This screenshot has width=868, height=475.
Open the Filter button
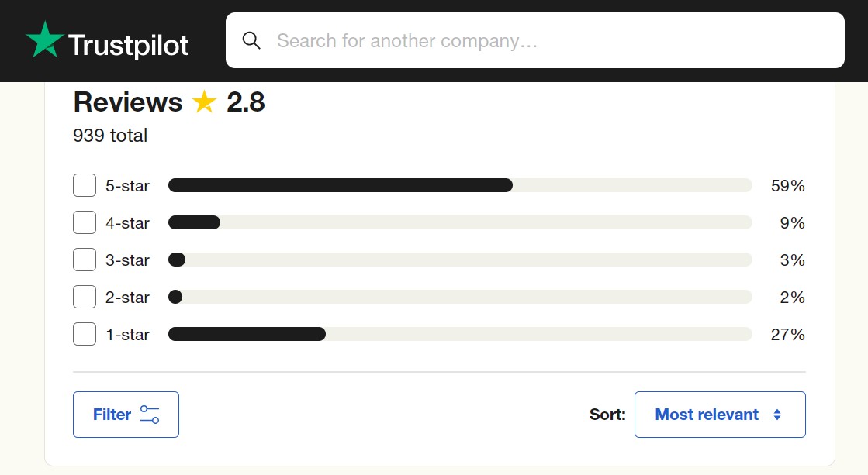point(126,415)
